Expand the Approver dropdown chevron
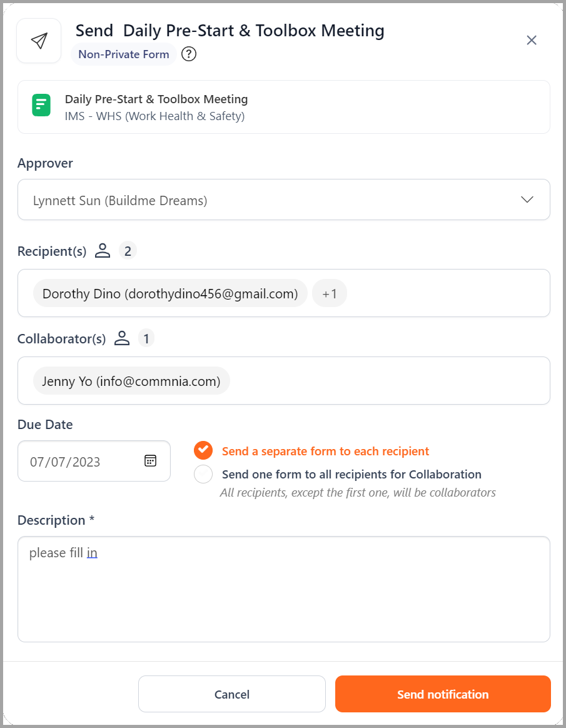The width and height of the screenshot is (566, 728). click(527, 200)
